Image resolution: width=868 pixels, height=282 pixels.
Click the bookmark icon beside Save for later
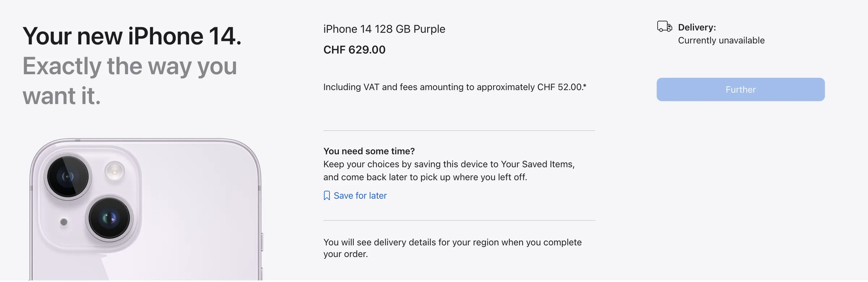point(327,195)
